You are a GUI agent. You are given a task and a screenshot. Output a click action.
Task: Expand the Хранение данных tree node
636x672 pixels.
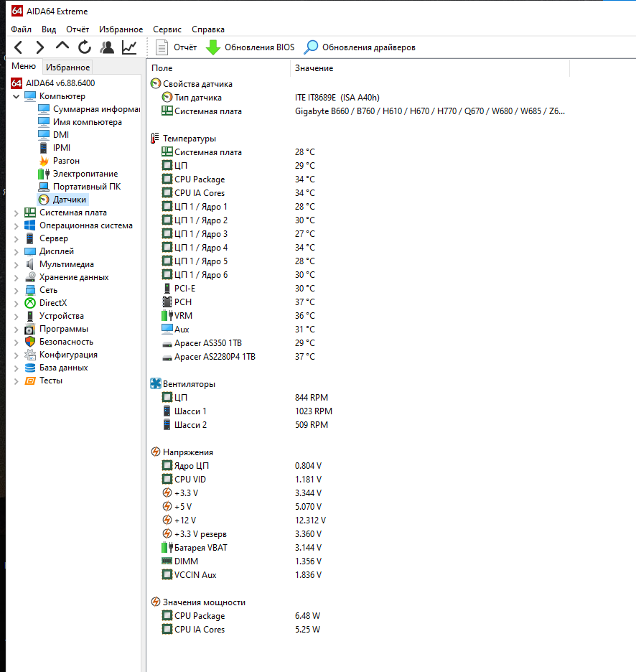(17, 278)
